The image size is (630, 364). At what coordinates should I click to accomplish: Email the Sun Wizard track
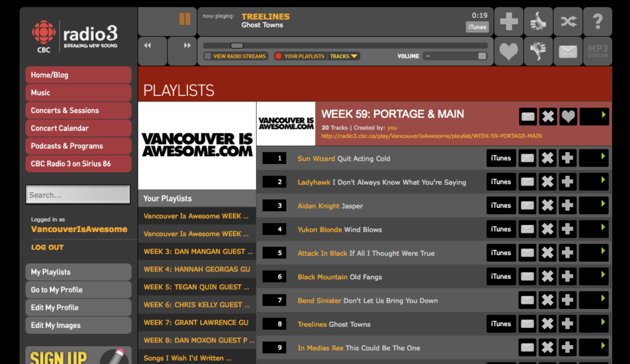(x=527, y=158)
